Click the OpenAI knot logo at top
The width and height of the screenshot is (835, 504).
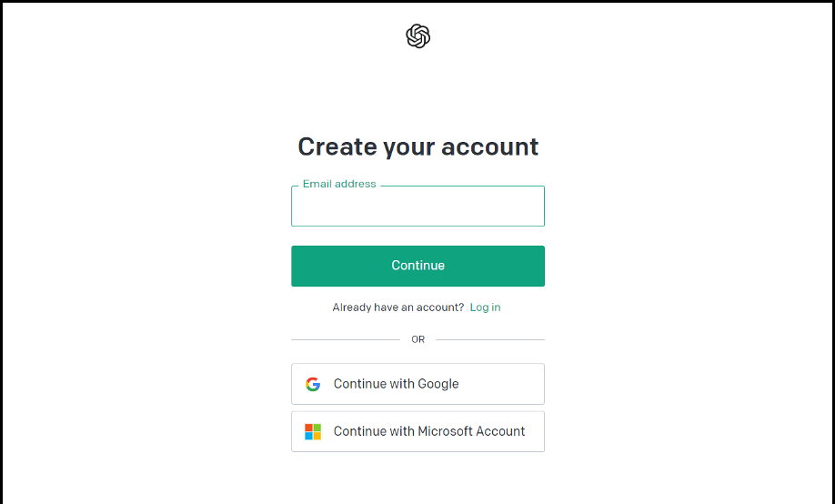pos(418,36)
